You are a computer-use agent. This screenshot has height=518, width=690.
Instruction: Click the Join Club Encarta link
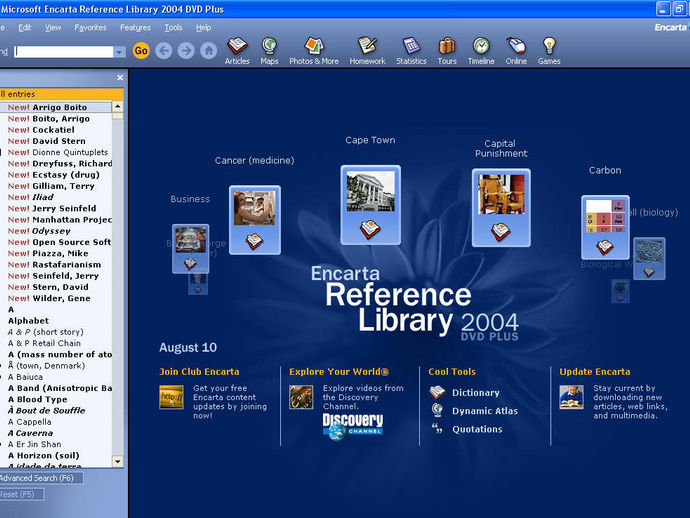coord(199,371)
